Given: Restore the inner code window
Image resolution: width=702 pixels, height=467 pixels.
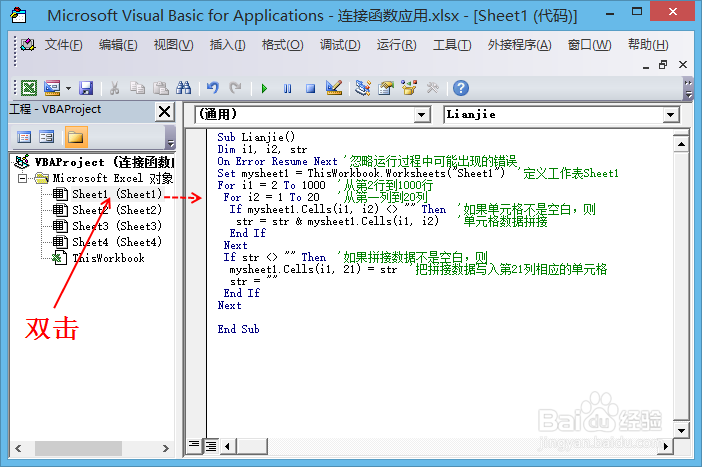Looking at the screenshot, I should pyautogui.click(x=663, y=65).
